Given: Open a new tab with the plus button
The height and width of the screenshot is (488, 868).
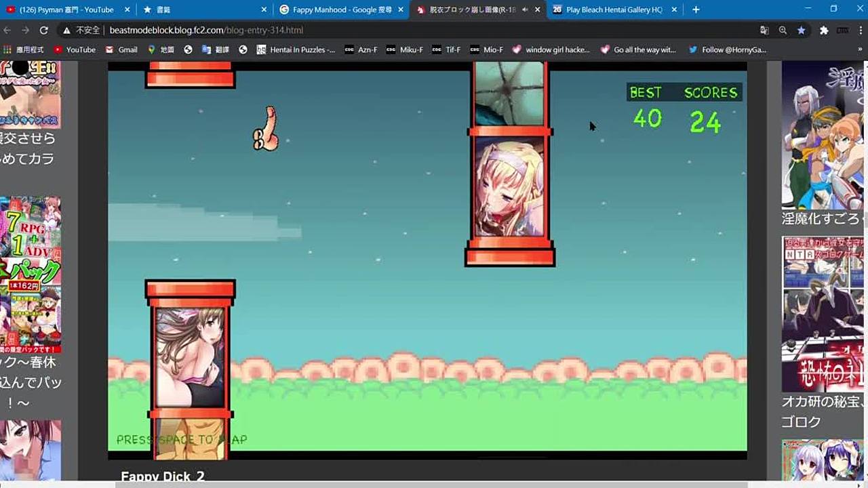Looking at the screenshot, I should 696,9.
